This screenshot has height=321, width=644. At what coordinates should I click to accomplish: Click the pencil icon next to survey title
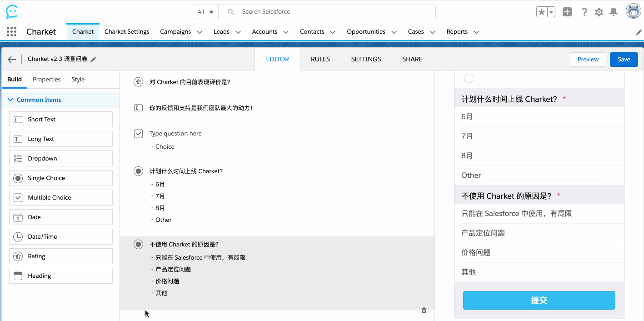(x=94, y=60)
